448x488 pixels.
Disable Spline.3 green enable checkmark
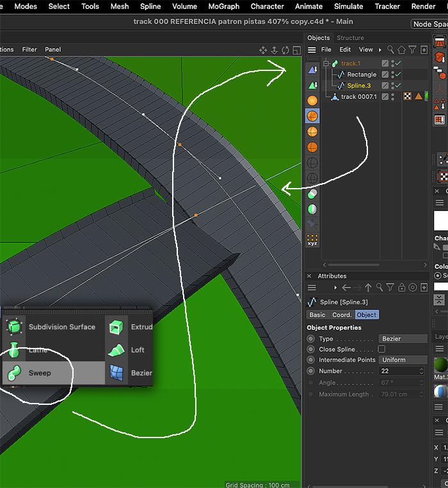[398, 85]
